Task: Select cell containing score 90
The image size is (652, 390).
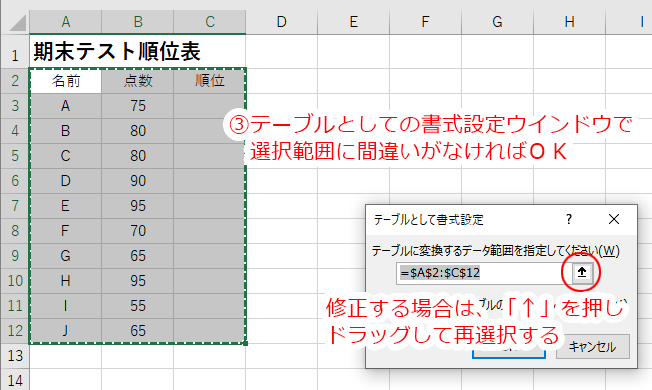Action: (x=138, y=181)
